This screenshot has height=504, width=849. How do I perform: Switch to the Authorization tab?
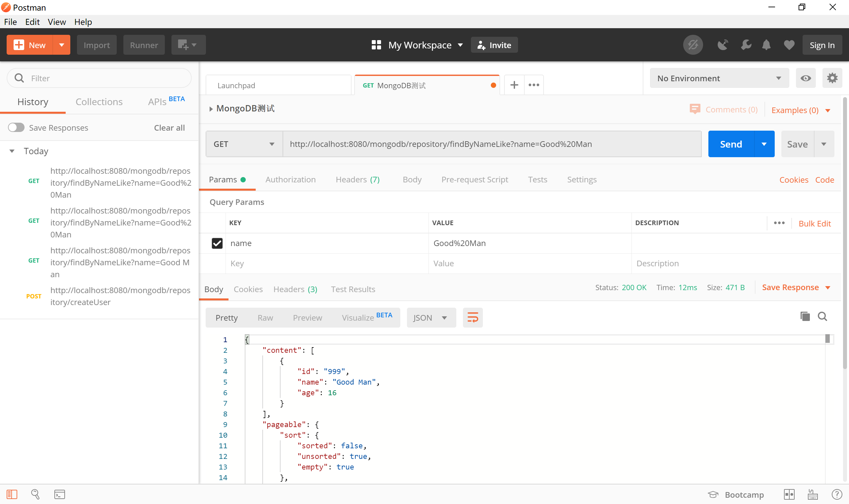[x=291, y=179]
